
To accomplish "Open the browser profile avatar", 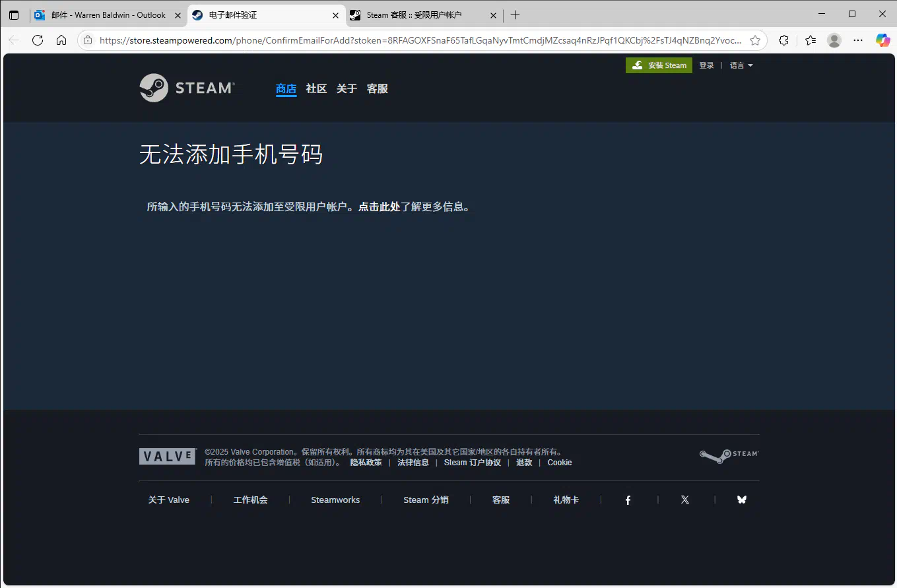I will pyautogui.click(x=834, y=40).
